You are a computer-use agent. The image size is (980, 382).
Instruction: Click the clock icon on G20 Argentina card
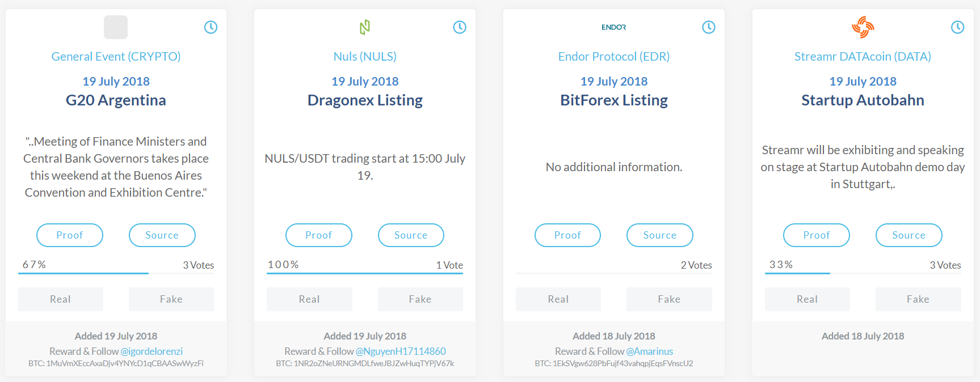[x=211, y=27]
